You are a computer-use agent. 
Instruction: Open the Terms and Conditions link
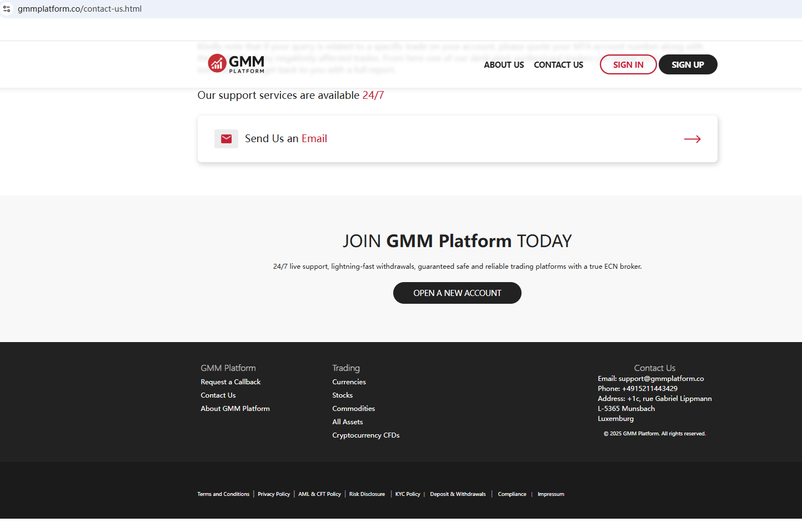click(223, 494)
